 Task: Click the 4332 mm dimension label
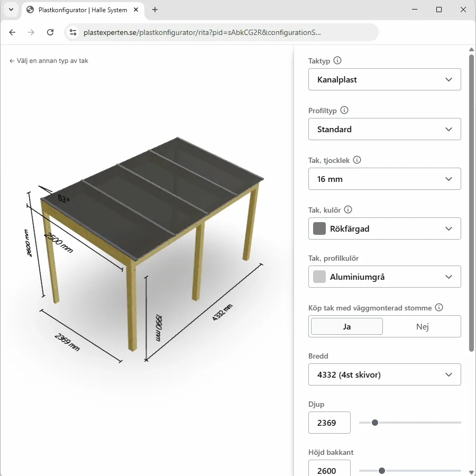(x=223, y=312)
